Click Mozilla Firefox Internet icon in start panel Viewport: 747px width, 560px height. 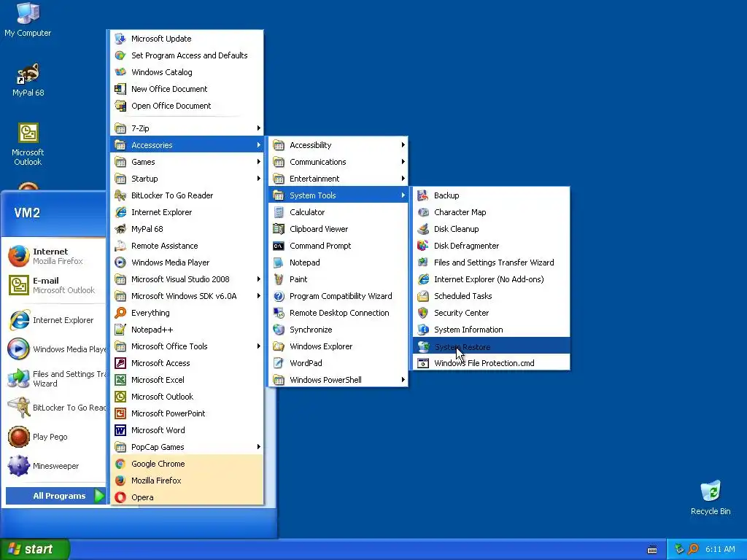point(18,256)
